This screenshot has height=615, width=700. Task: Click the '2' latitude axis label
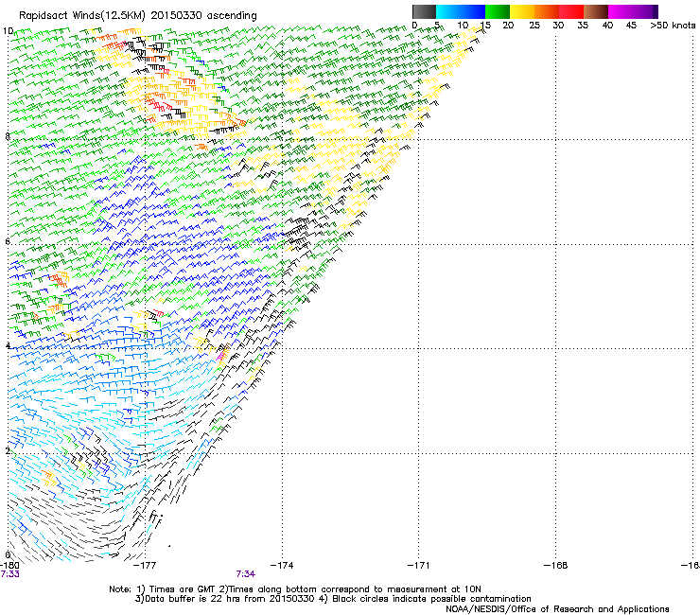(8, 450)
